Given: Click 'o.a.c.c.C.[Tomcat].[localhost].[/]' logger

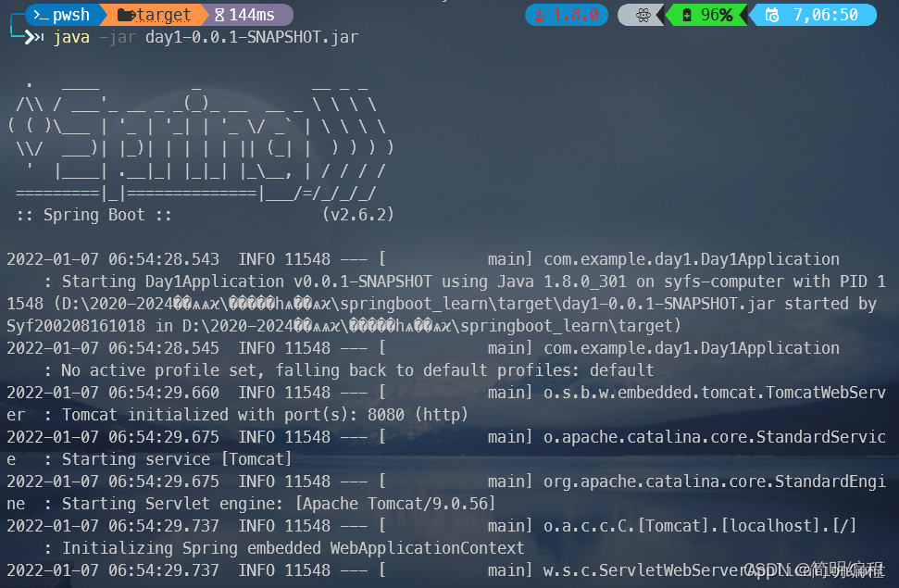Looking at the screenshot, I should point(700,526).
